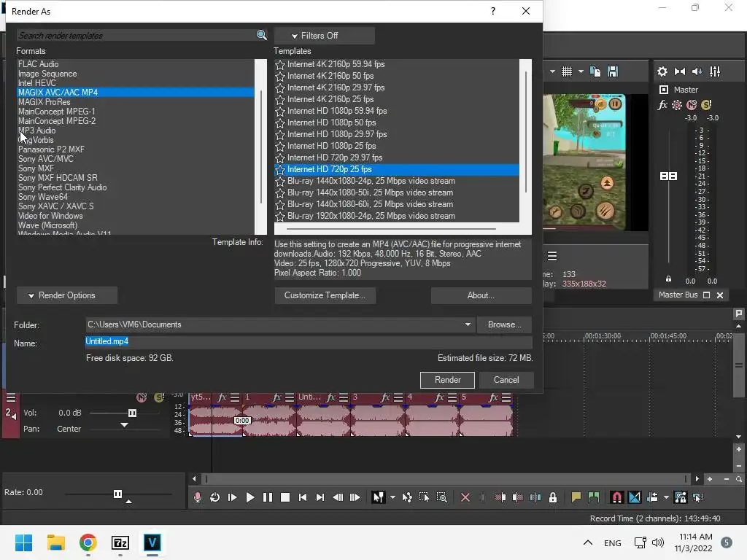Toggle the Automatic Crossfades icon
Image resolution: width=747 pixels, height=560 pixels.
(x=635, y=497)
